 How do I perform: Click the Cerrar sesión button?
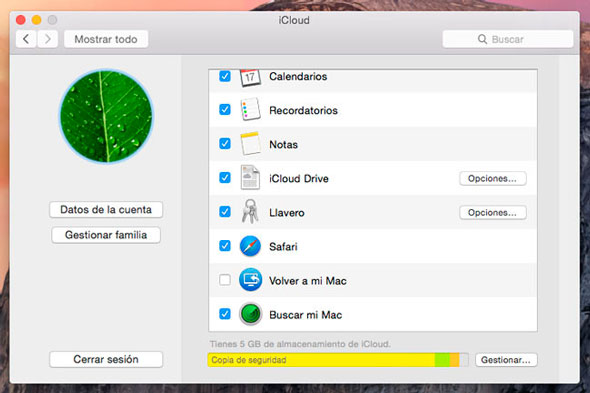click(106, 359)
